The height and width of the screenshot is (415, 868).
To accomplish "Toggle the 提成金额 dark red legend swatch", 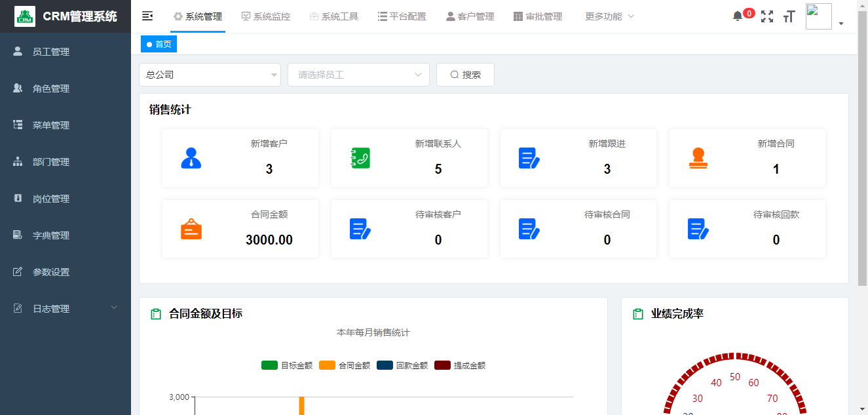I will pyautogui.click(x=442, y=366).
